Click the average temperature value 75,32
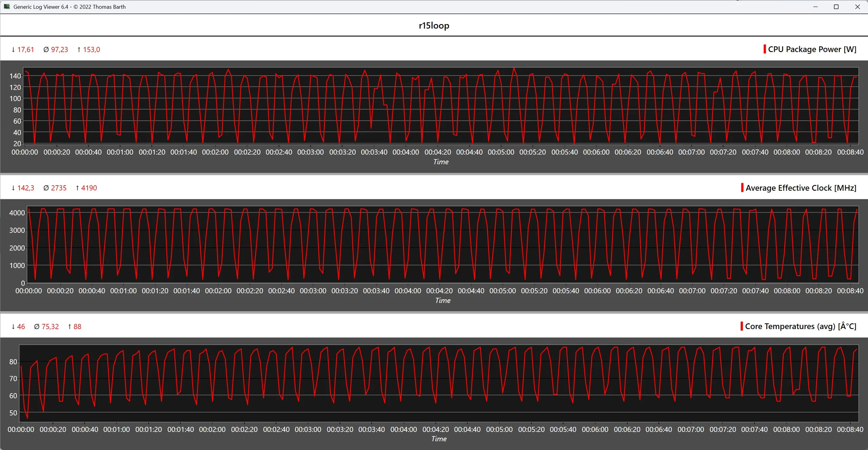The height and width of the screenshot is (450, 868). tap(50, 327)
